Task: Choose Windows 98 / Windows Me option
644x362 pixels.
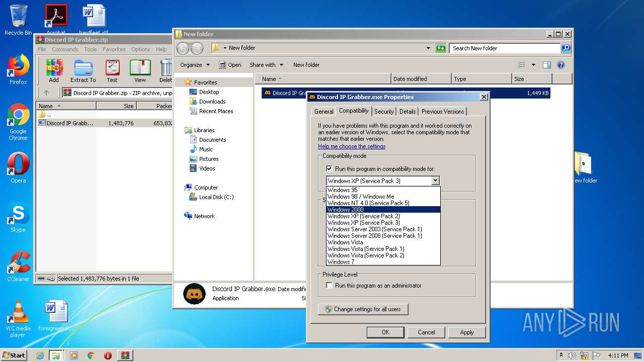Action: pyautogui.click(x=383, y=197)
